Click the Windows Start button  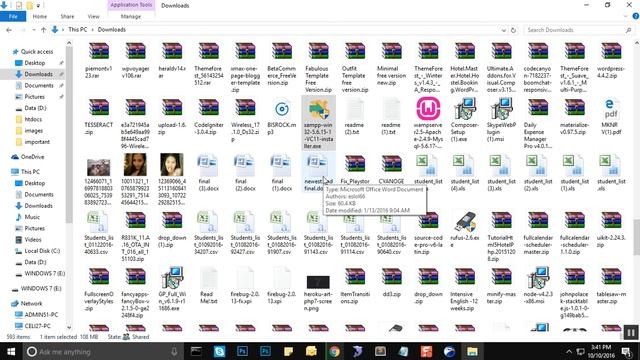pos(11,351)
